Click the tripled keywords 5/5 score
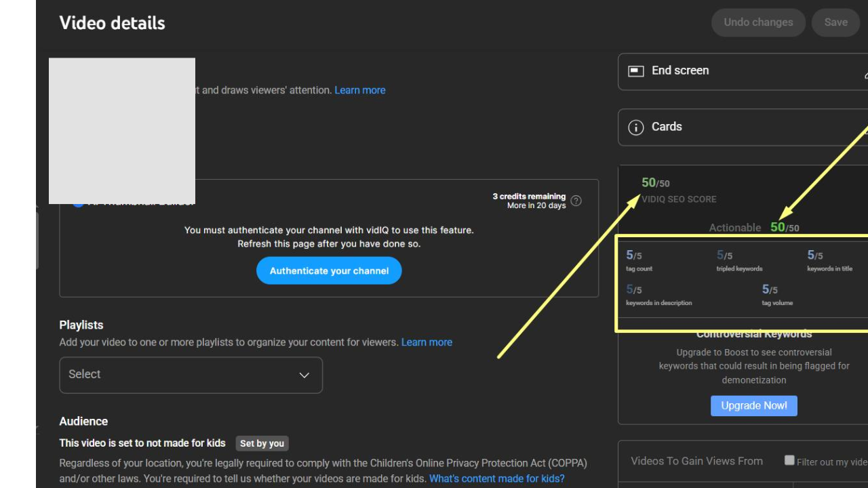The height and width of the screenshot is (488, 868). pyautogui.click(x=724, y=256)
